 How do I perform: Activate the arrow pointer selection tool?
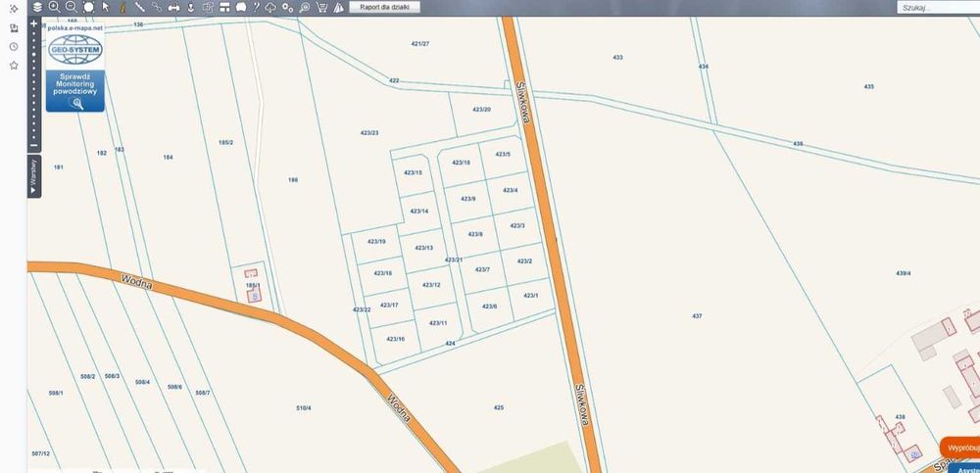click(x=106, y=7)
